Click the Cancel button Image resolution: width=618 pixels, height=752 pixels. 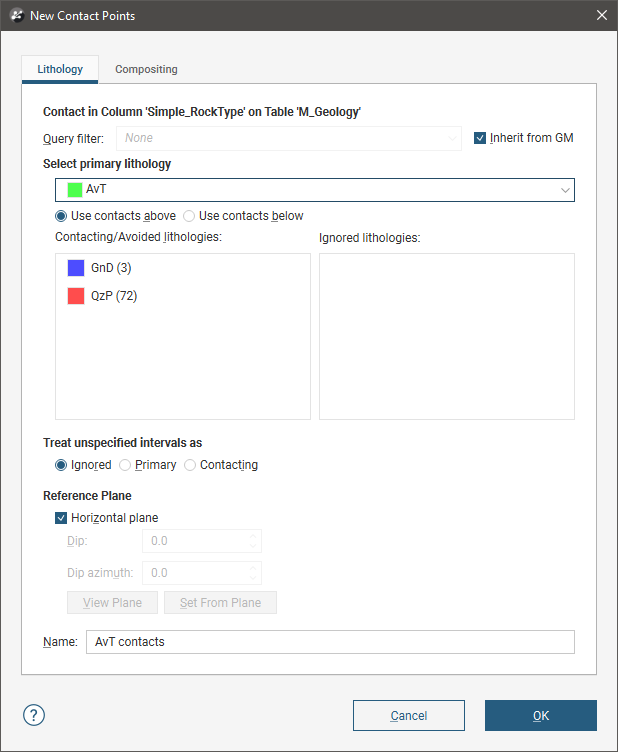coord(408,716)
